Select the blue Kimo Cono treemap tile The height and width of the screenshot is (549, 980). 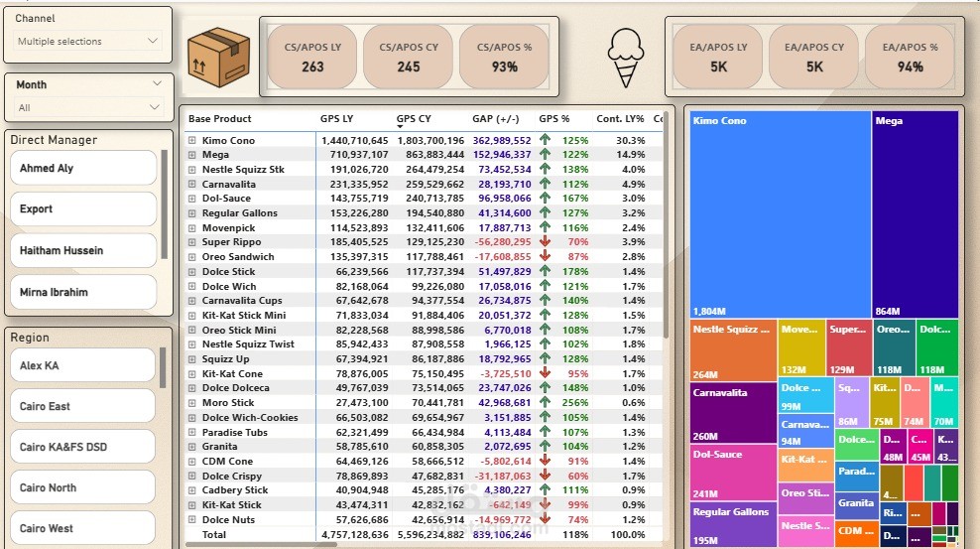[x=780, y=214]
